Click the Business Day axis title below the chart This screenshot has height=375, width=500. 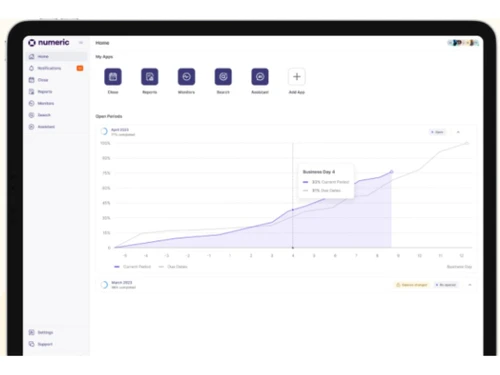(459, 267)
